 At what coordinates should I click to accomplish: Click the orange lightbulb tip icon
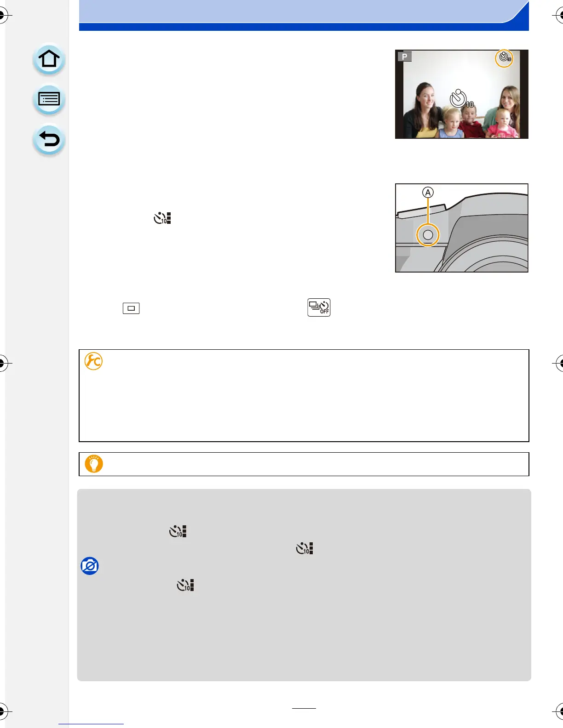pyautogui.click(x=94, y=464)
